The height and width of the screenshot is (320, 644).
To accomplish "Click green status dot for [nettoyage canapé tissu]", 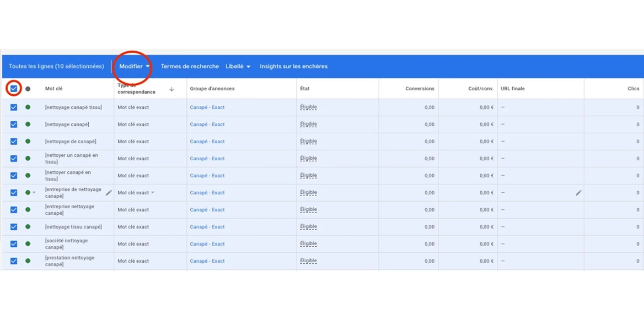I will [28, 107].
